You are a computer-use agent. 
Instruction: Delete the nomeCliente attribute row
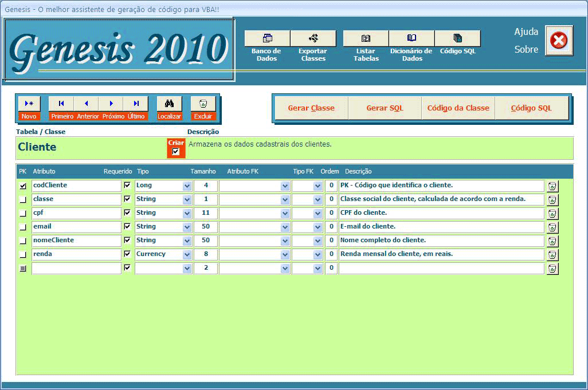[x=552, y=241]
